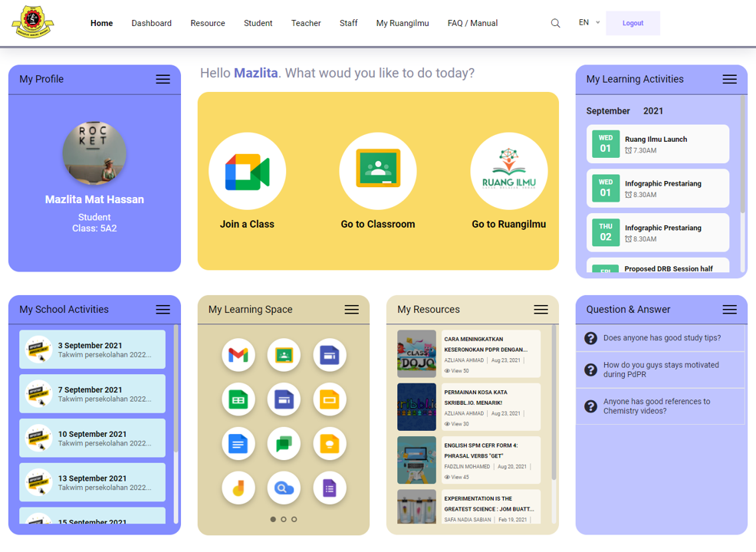Screen dimensions: 756x552
Task: Select second page dot in Learning Space
Action: tap(284, 519)
